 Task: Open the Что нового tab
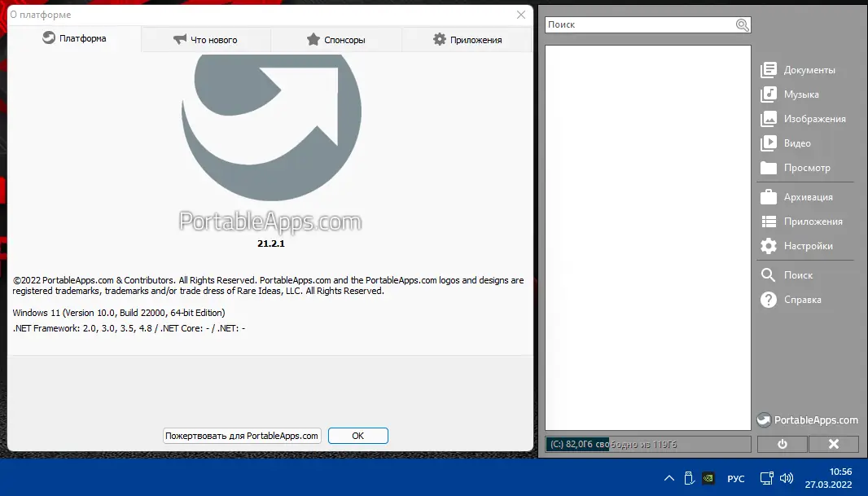[x=205, y=40]
